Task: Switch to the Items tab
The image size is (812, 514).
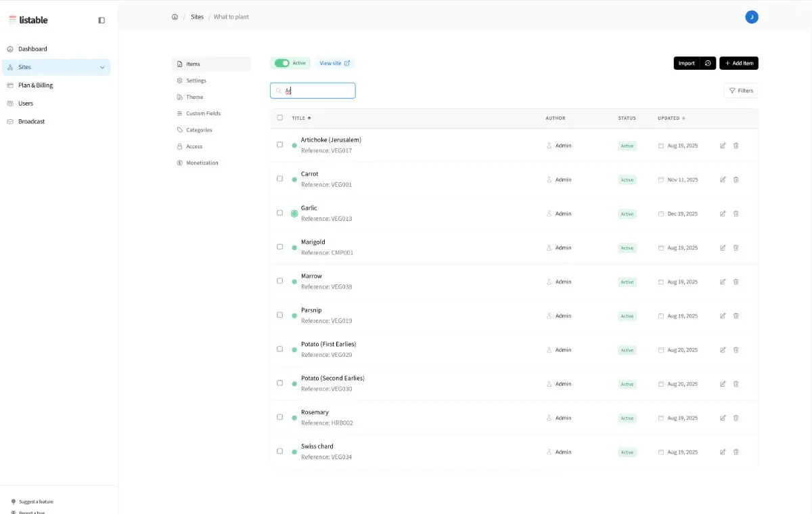Action: pos(211,64)
